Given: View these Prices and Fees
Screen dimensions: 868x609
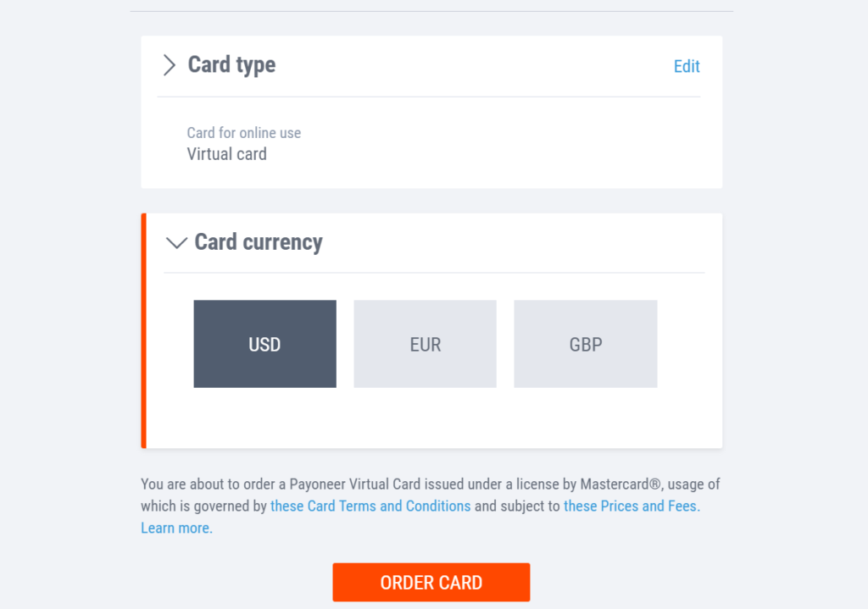Looking at the screenshot, I should coord(631,506).
